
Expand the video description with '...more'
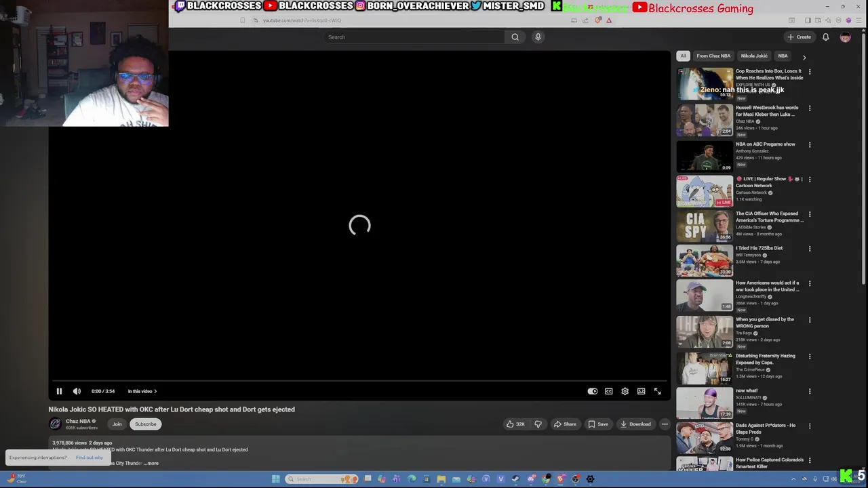151,463
